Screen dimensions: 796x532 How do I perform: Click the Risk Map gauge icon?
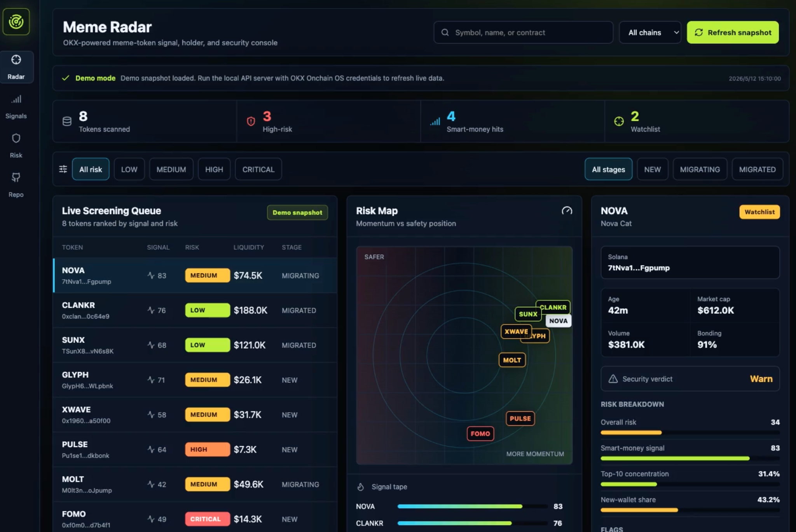click(567, 211)
